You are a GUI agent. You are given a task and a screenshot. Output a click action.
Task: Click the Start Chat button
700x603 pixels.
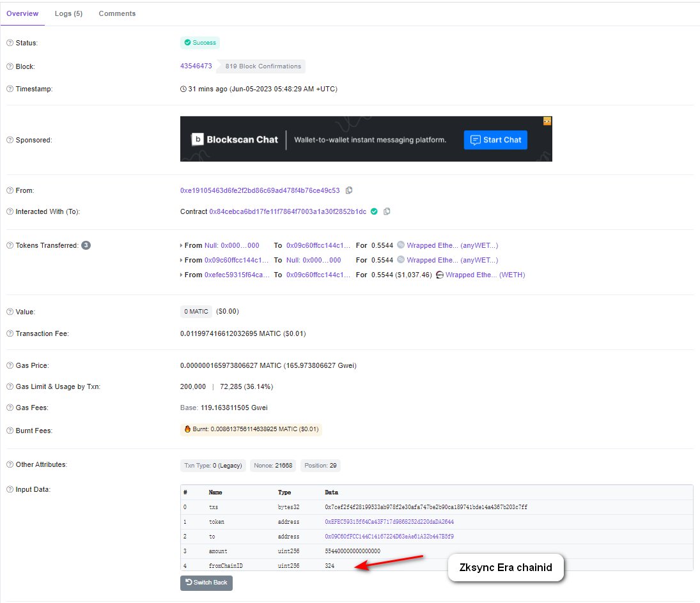(x=495, y=140)
